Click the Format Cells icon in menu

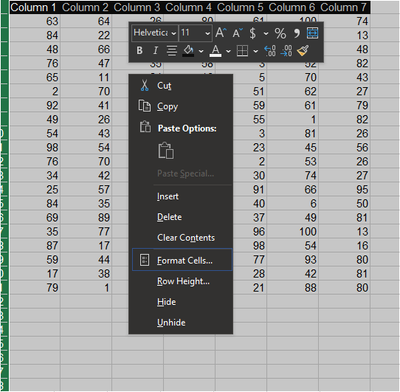coord(144,260)
